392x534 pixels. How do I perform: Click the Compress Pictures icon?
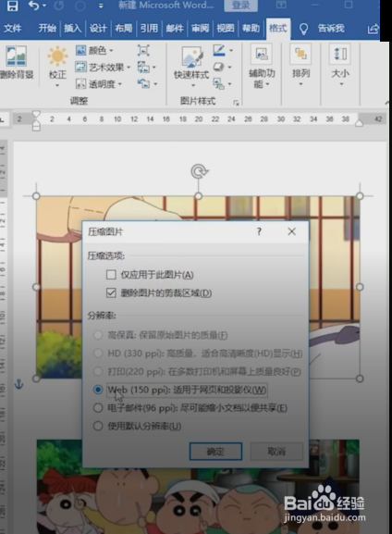click(143, 50)
